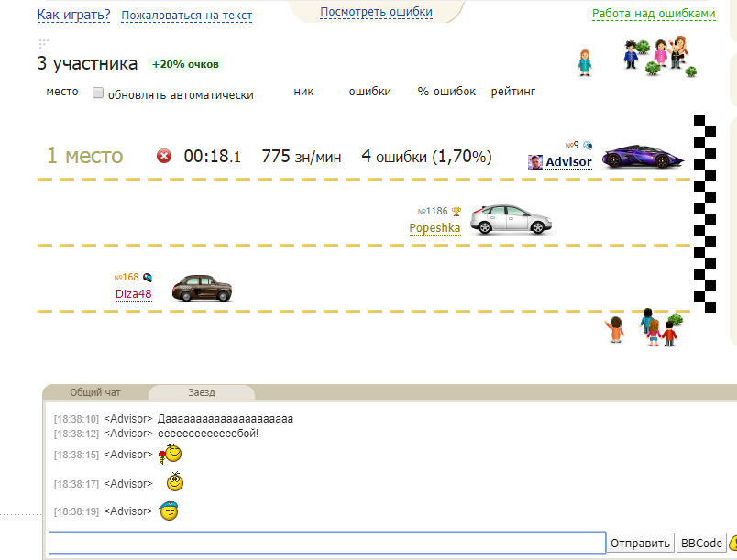Click the '1 место' place label

[84, 156]
